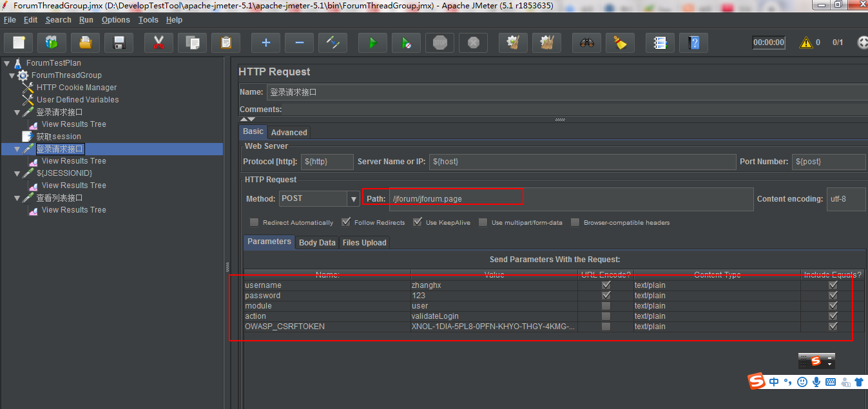
Task: Click the Open file folder icon
Action: 85,43
